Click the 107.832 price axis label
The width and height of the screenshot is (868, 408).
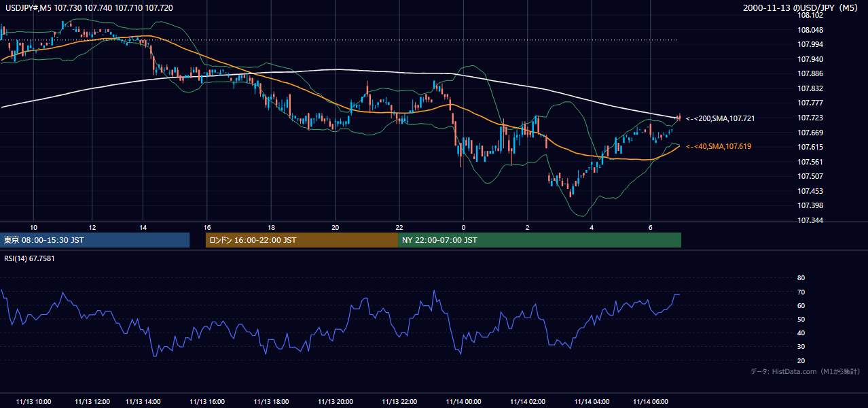[810, 88]
